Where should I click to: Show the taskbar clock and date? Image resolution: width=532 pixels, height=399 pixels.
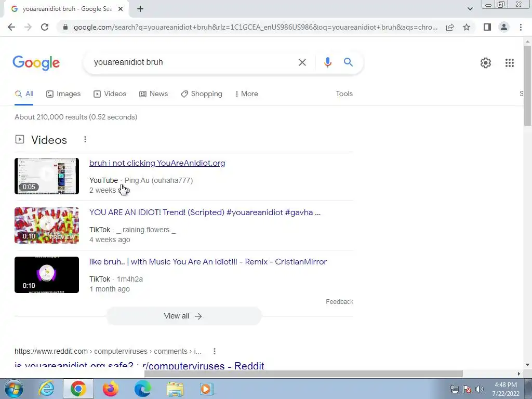[506, 389]
